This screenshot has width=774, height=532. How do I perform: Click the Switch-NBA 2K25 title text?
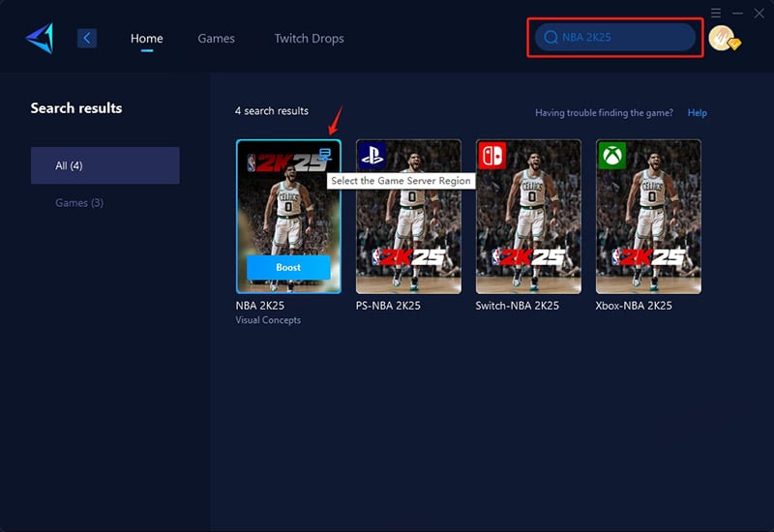tap(518, 306)
